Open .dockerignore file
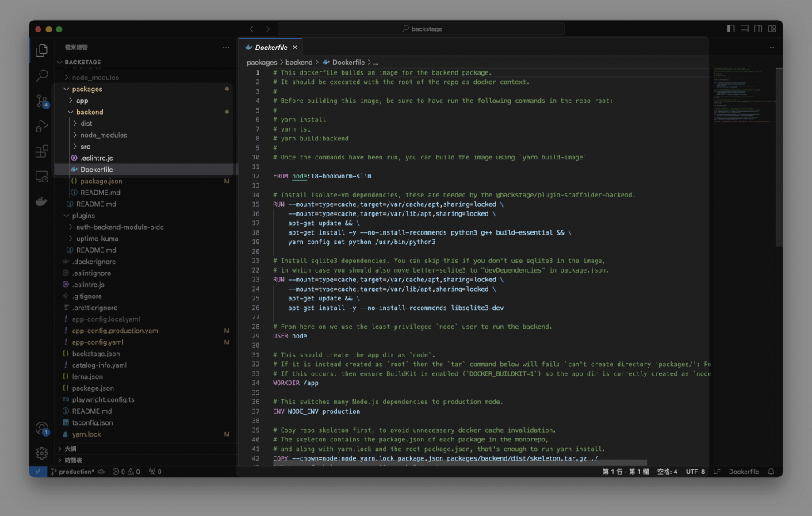Image resolution: width=812 pixels, height=516 pixels. coord(94,262)
